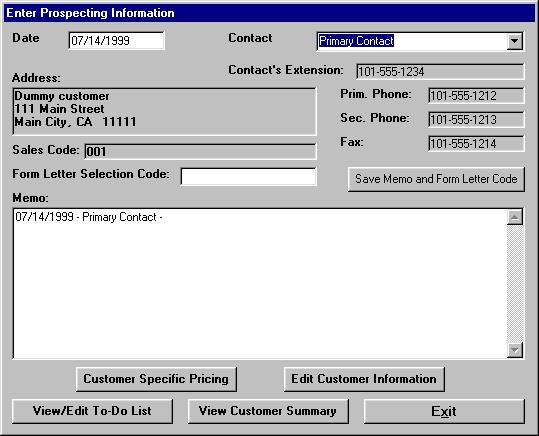The height and width of the screenshot is (436, 539).
Task: Click Save Memo and Form Letter Code
Action: click(x=436, y=179)
